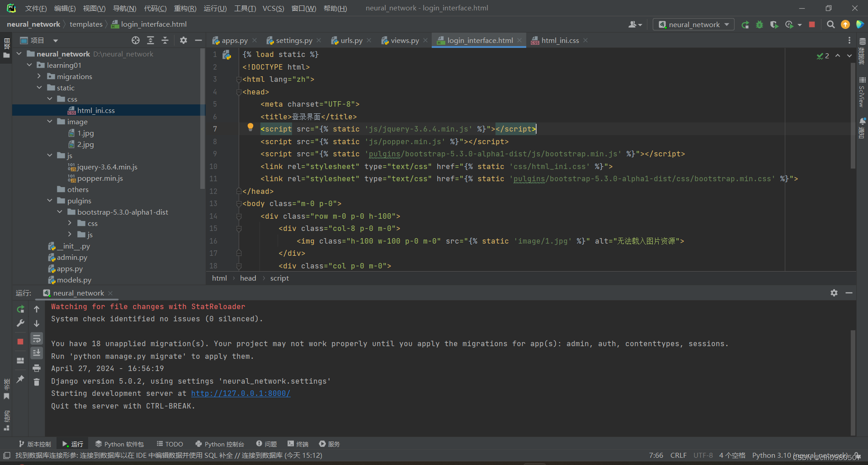868x465 pixels.
Task: Open the 重构(R) menu
Action: click(185, 8)
